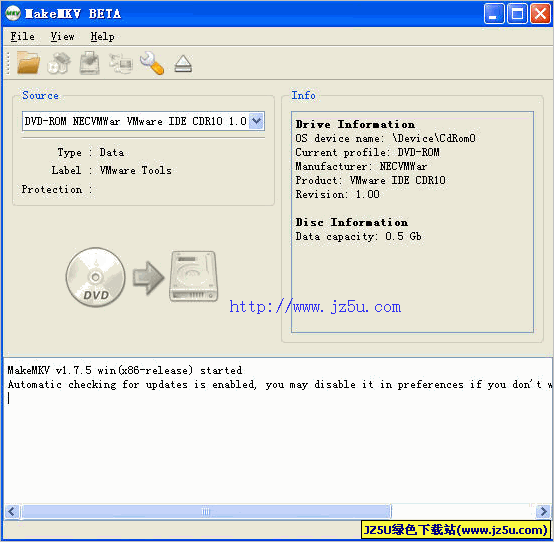Click the right arrow of the log scrollbar
Viewport: 554px width, 542px height.
[x=542, y=511]
